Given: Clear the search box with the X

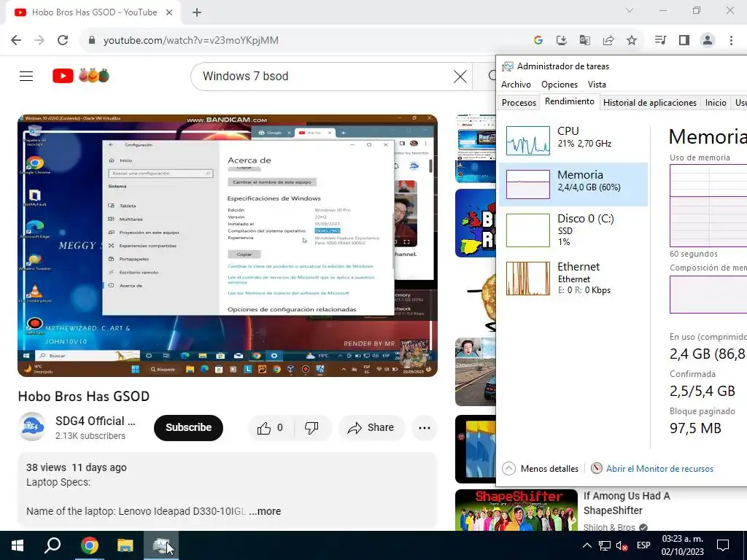Looking at the screenshot, I should point(460,76).
